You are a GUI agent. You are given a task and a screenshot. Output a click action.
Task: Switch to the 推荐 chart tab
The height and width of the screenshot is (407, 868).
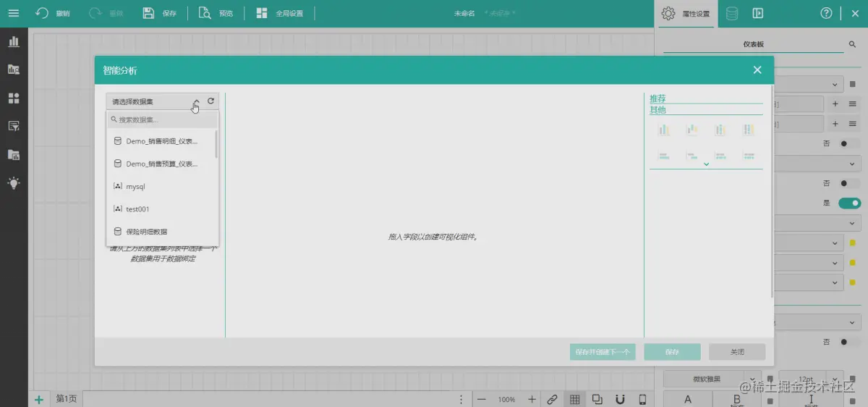click(658, 98)
